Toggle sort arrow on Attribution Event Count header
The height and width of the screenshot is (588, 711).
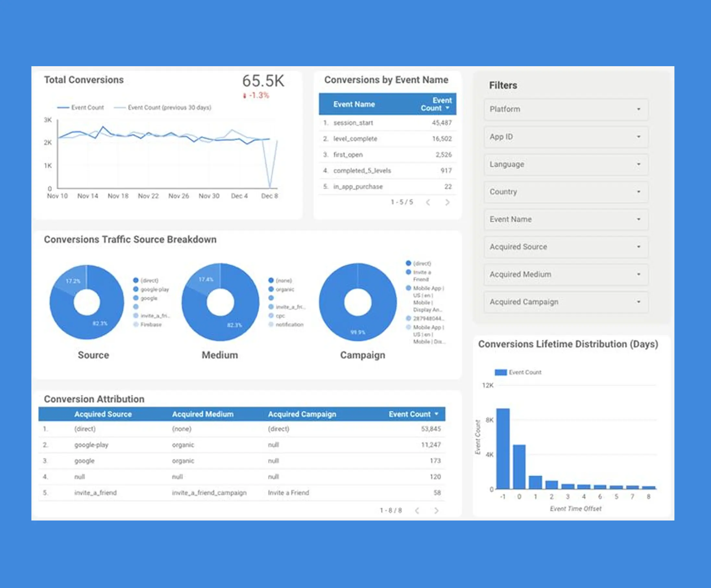[x=436, y=414]
